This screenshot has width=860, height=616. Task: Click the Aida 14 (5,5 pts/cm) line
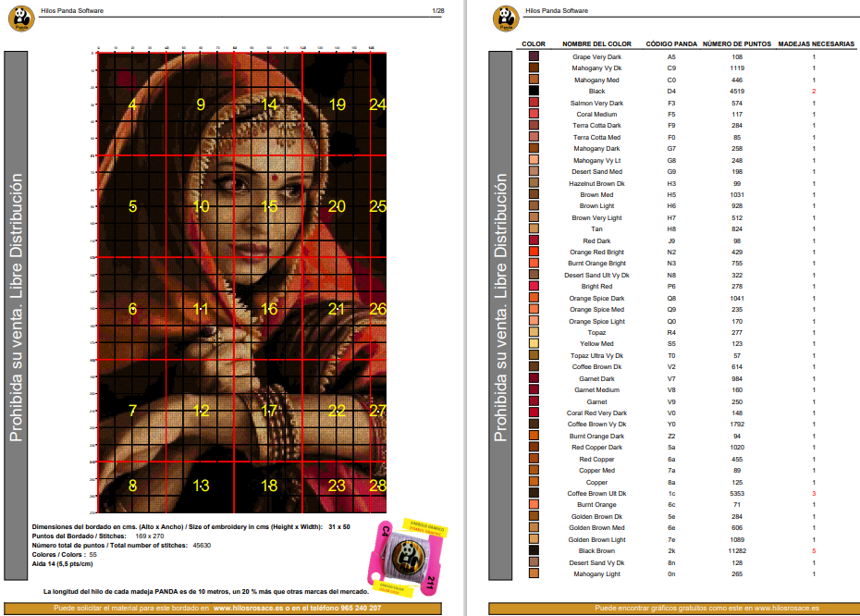tap(62, 564)
